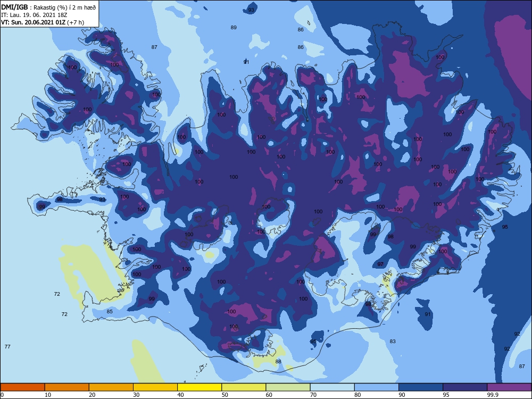
Task: Click the light blue 80–90 legend swatch
Action: pos(376,387)
